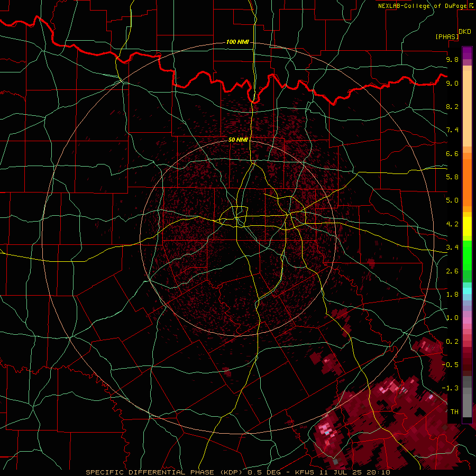Click the 1.0 value on the color scale
Screen dimensions: 476x476
tap(452, 318)
